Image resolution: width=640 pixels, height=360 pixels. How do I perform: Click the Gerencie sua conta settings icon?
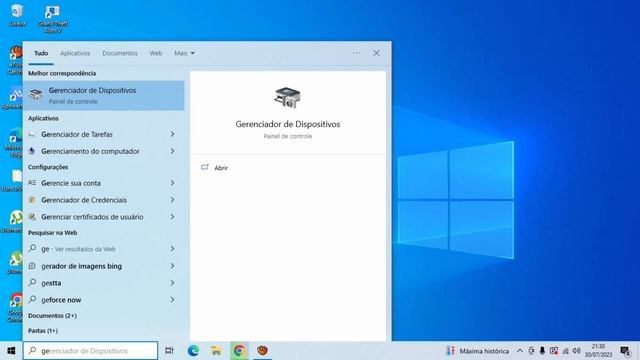[32, 183]
